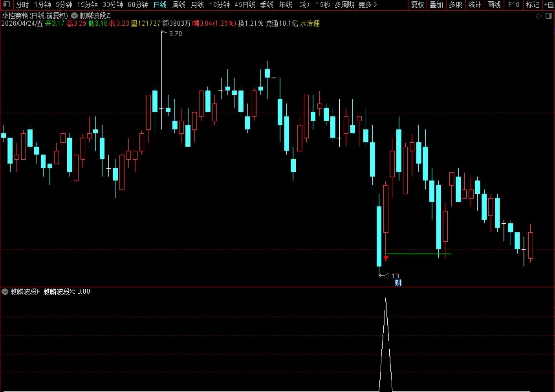Select the 10分钟 period
The height and width of the screenshot is (392, 555).
219,5
